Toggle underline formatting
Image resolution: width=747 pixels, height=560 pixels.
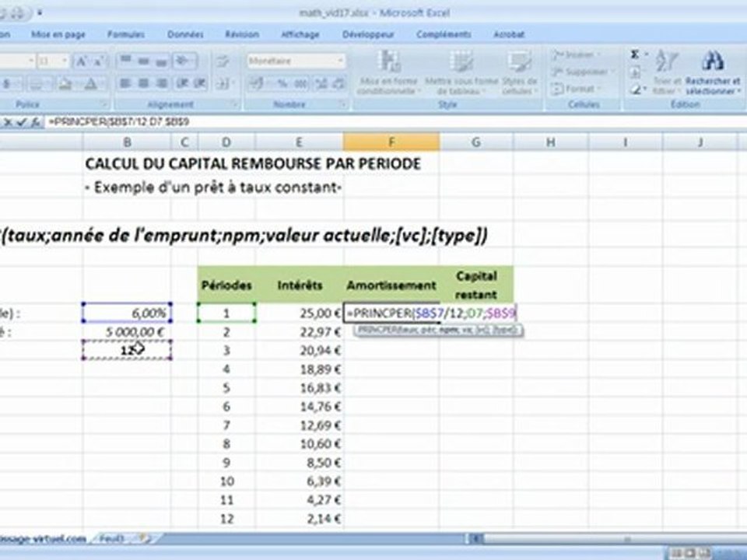tap(7, 84)
